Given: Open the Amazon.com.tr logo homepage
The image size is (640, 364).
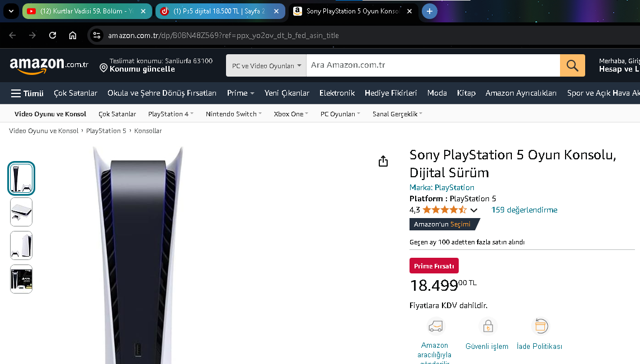Looking at the screenshot, I should pos(49,65).
